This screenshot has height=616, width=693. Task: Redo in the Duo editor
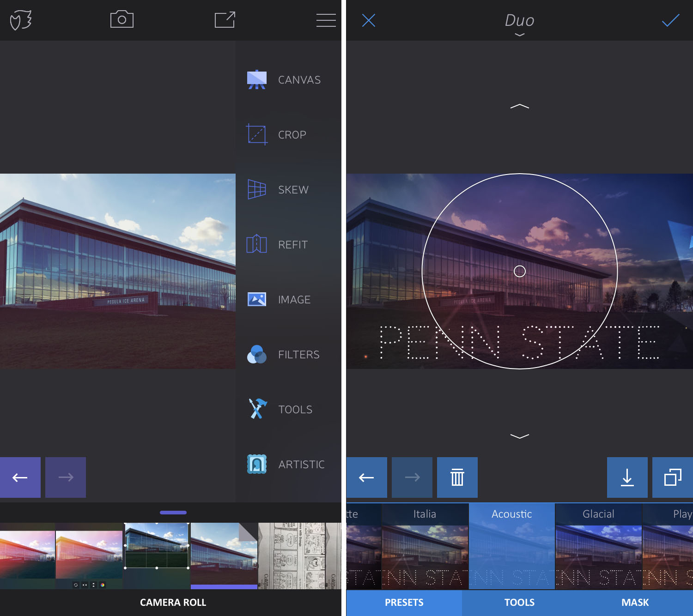point(412,477)
